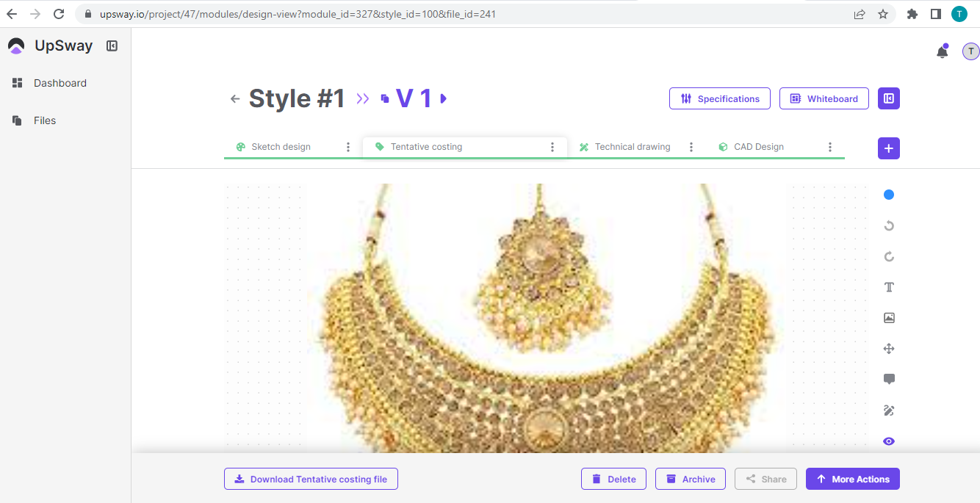Switch to the Technical drawing tab

[x=632, y=147]
